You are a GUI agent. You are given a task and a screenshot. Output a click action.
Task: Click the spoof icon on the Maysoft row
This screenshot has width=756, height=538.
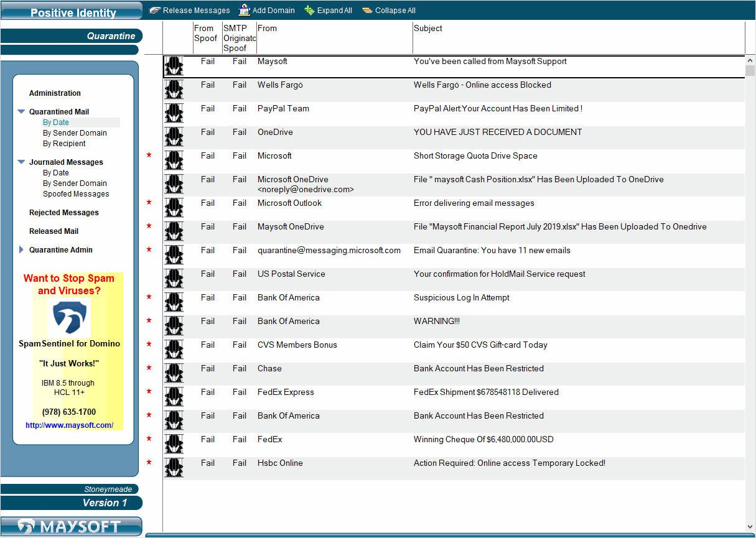[x=174, y=67]
